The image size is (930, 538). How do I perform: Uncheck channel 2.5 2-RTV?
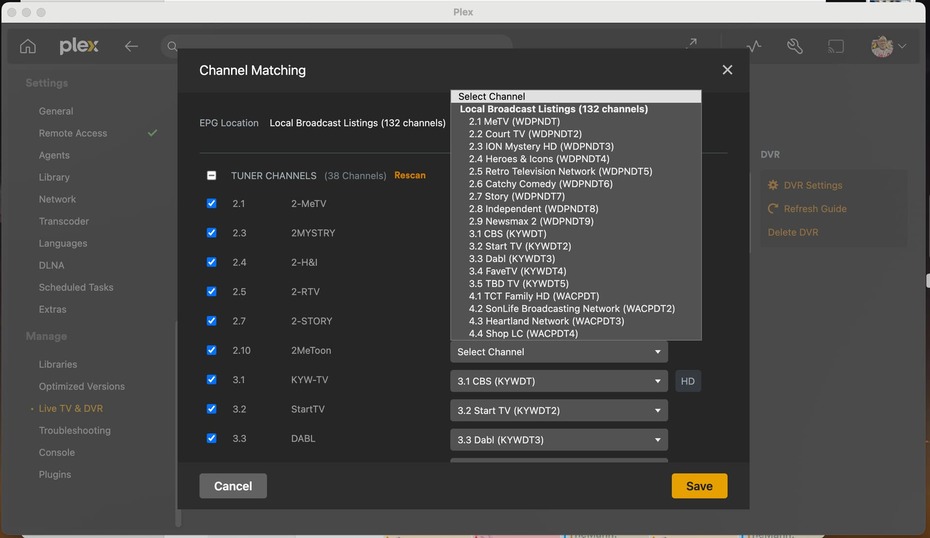pos(211,291)
